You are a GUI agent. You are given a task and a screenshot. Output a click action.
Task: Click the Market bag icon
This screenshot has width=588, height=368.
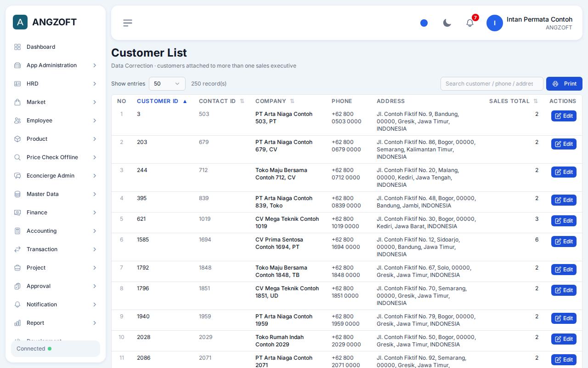[x=17, y=102]
